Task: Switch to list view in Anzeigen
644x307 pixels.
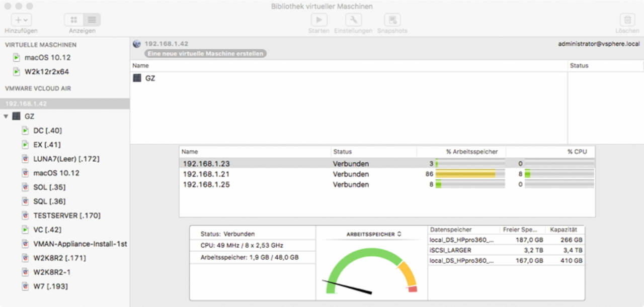Action: click(x=92, y=20)
